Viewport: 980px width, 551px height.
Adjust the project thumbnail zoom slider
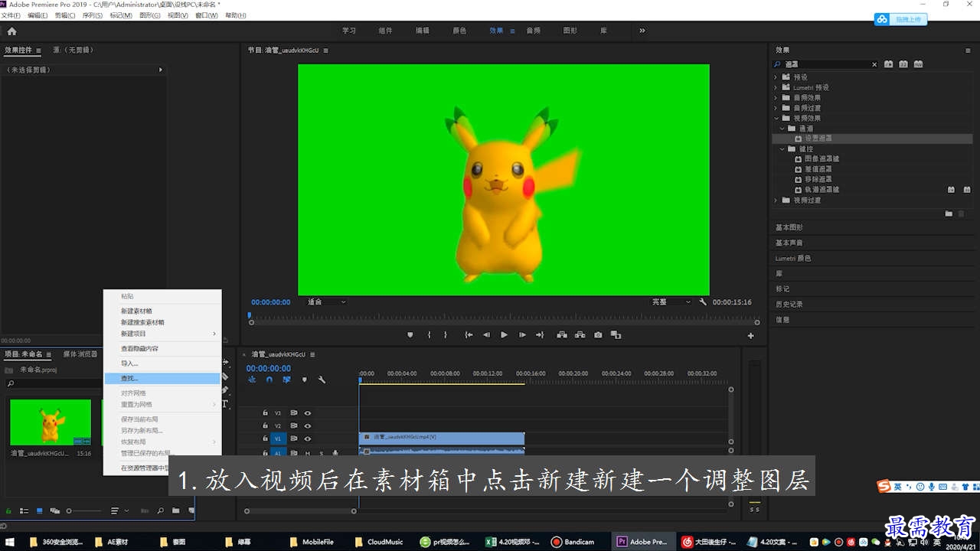[x=70, y=510]
